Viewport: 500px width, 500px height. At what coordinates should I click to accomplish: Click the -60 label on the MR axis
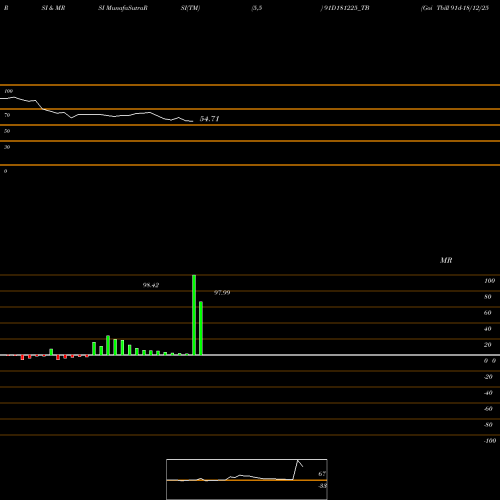point(488,409)
